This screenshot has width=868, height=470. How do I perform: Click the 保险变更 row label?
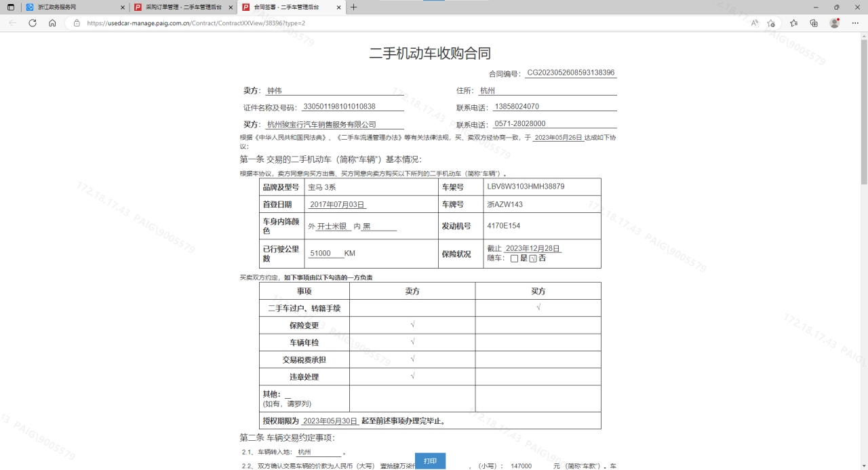tap(304, 326)
